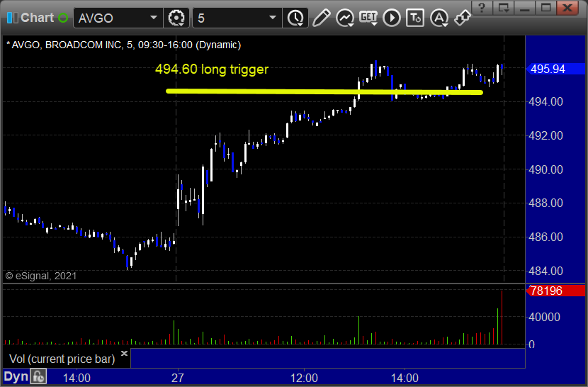The height and width of the screenshot is (387, 588).
Task: Expand the interval dropdown arrow
Action: [x=273, y=18]
